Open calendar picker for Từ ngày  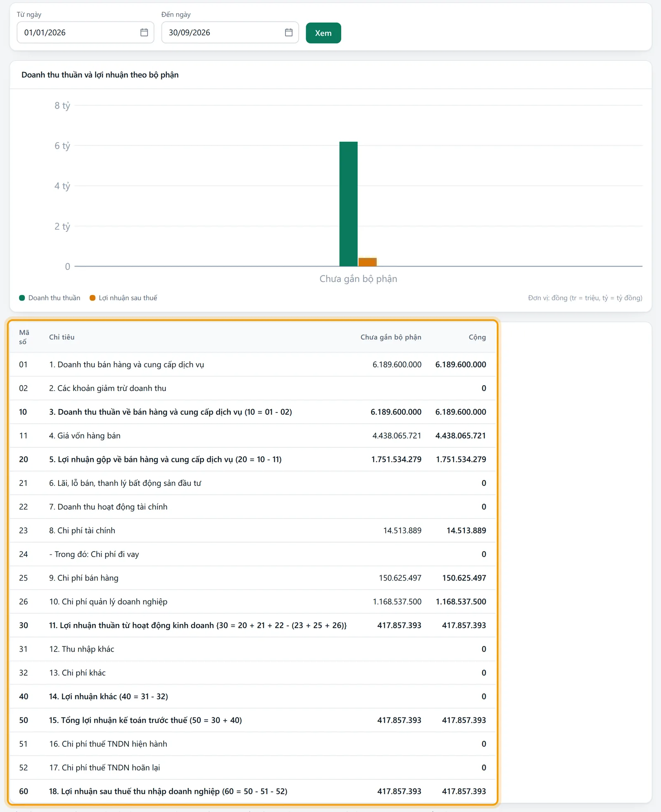pyautogui.click(x=144, y=33)
